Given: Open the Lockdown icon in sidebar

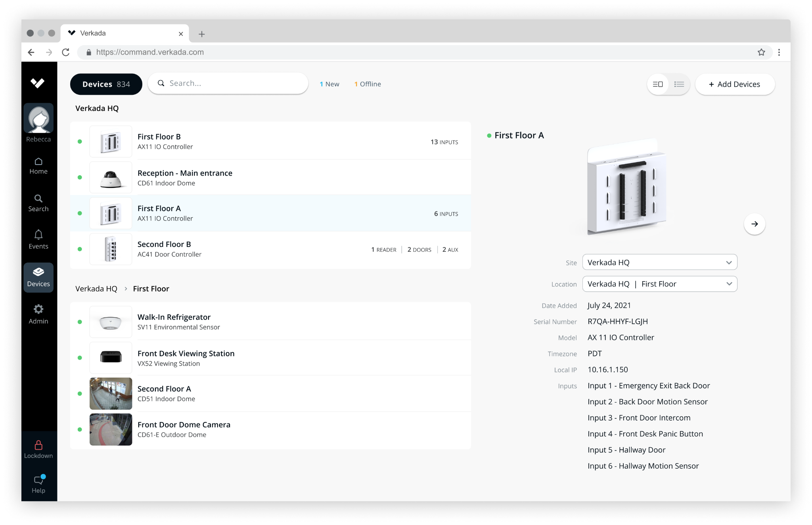Looking at the screenshot, I should tap(38, 449).
